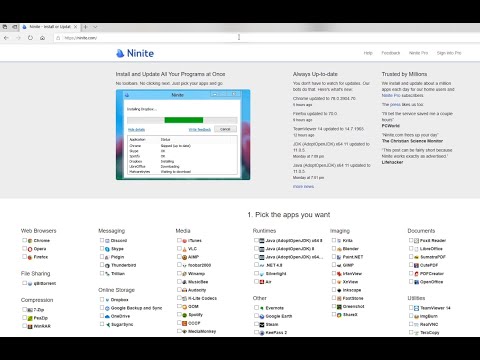Click the ShareX app icon
Viewport: 480px width, 360px height.
click(x=339, y=315)
